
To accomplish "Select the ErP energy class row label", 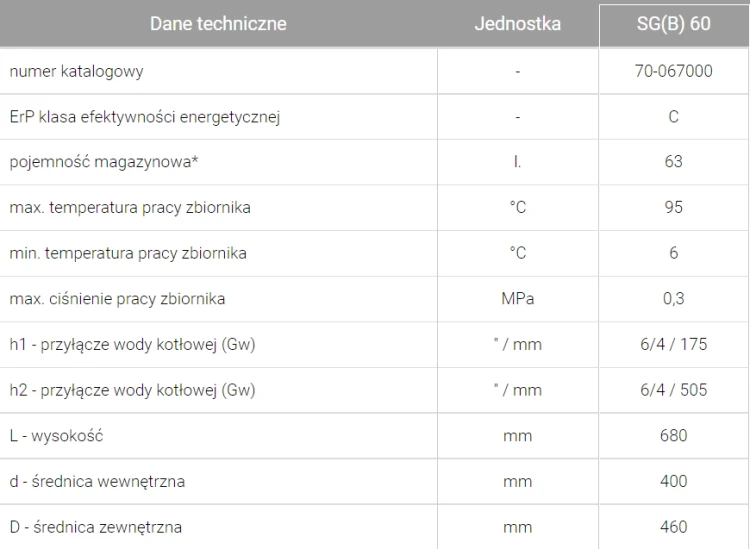I will (145, 117).
